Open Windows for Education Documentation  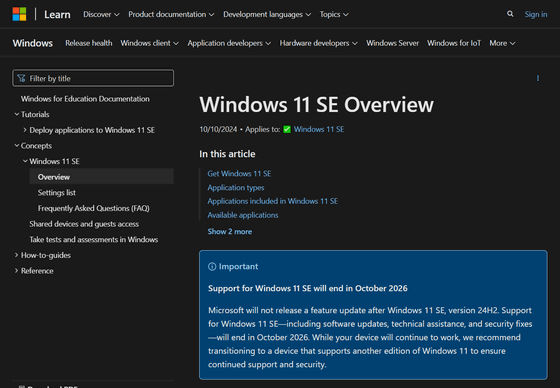coord(85,99)
